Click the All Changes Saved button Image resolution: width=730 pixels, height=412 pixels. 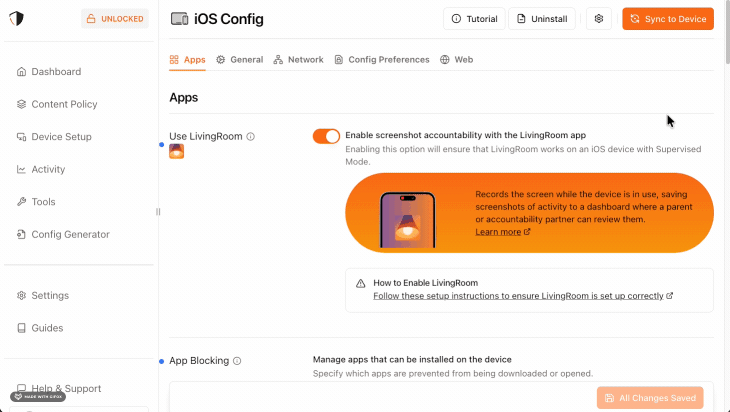[650, 398]
